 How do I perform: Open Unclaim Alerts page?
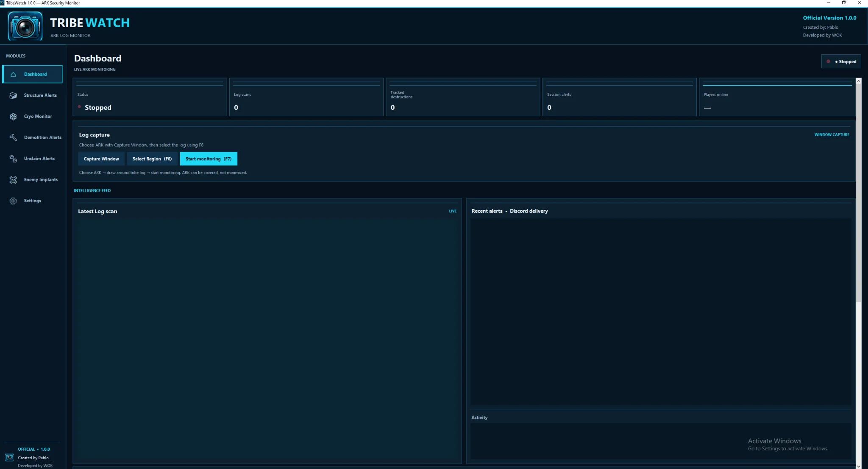coord(32,159)
